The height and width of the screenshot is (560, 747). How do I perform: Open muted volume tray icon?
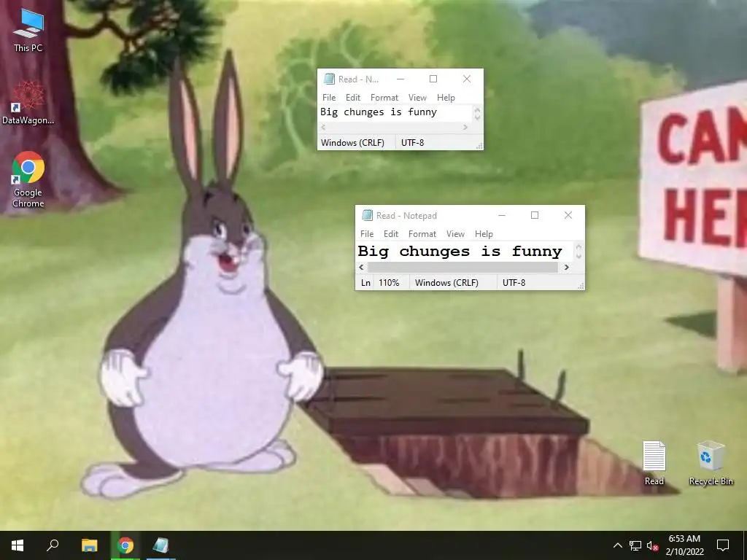(x=653, y=545)
